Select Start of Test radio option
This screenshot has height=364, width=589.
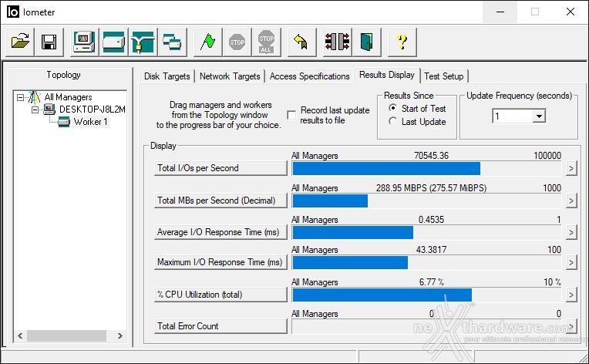coord(392,108)
